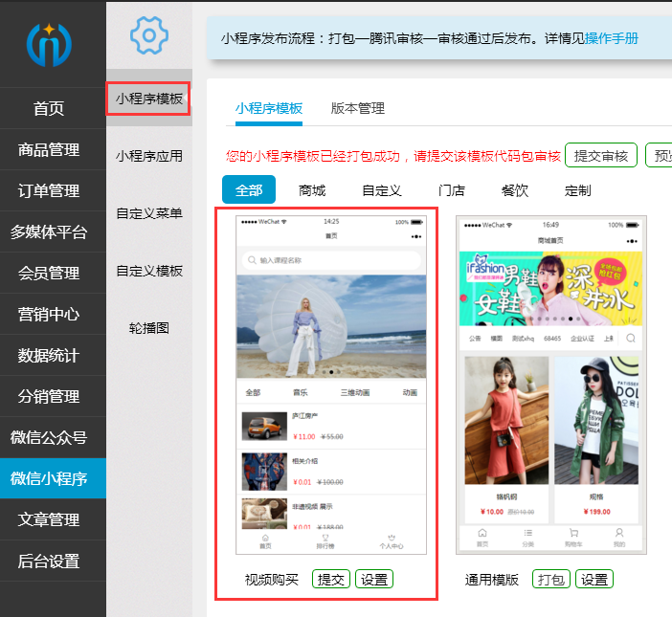Select 小程序应用 in the submenu
This screenshot has width=672, height=617.
tap(148, 156)
